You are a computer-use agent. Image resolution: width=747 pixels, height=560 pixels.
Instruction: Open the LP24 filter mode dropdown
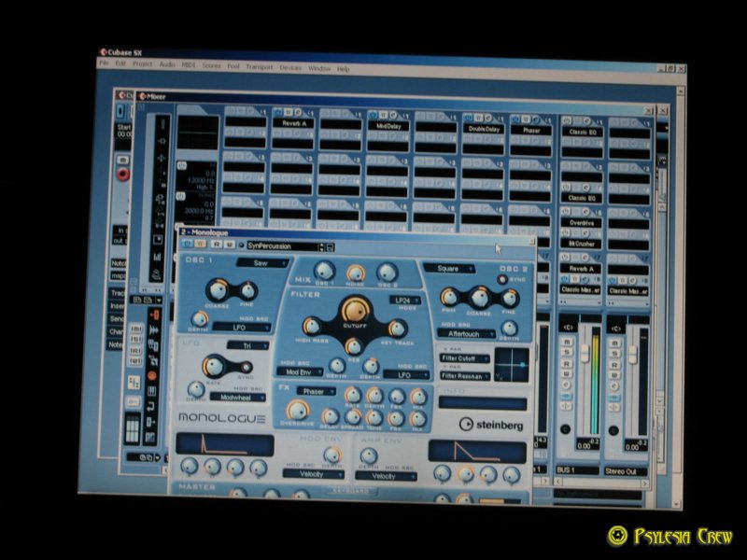click(405, 301)
